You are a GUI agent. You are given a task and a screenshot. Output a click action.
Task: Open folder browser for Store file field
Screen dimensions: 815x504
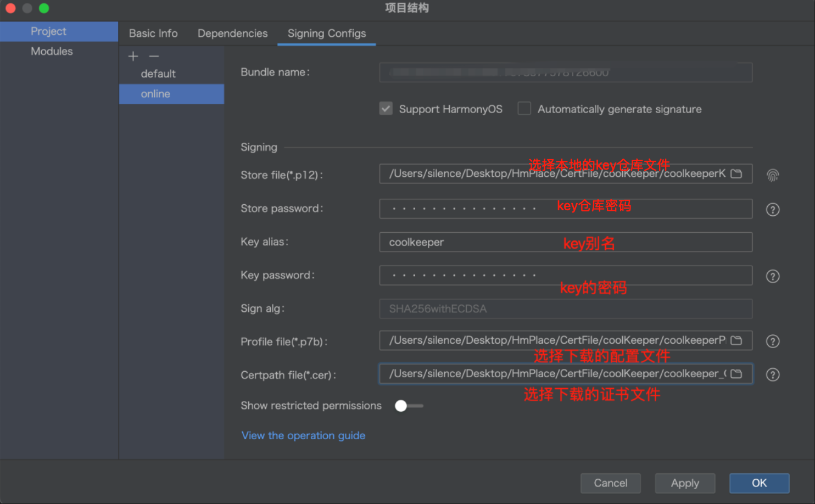point(736,174)
